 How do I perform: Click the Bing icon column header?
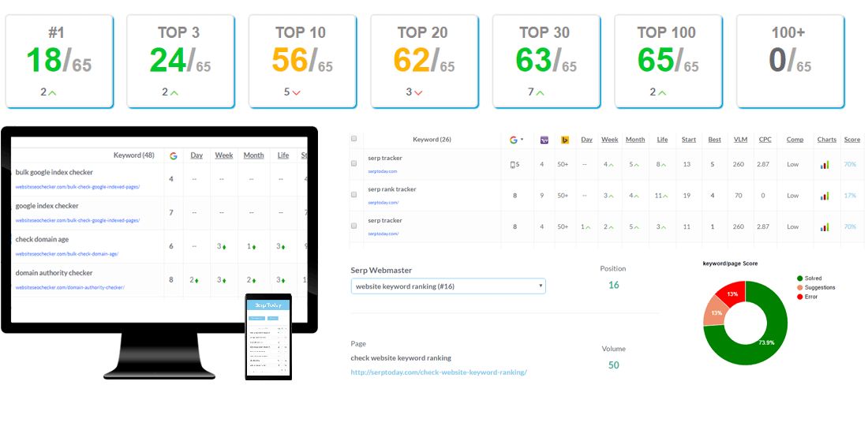click(x=565, y=140)
